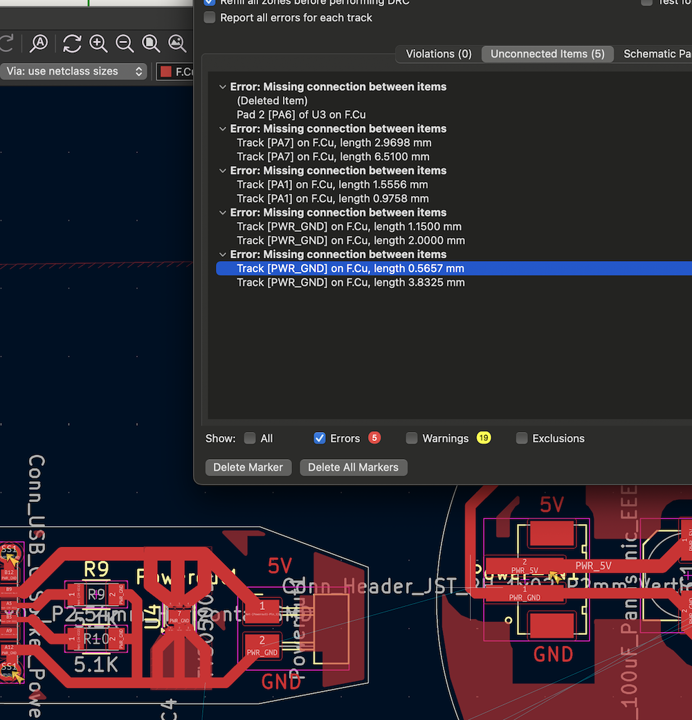This screenshot has height=720, width=692.
Task: Zoom to fit board objects
Action: 177,44
